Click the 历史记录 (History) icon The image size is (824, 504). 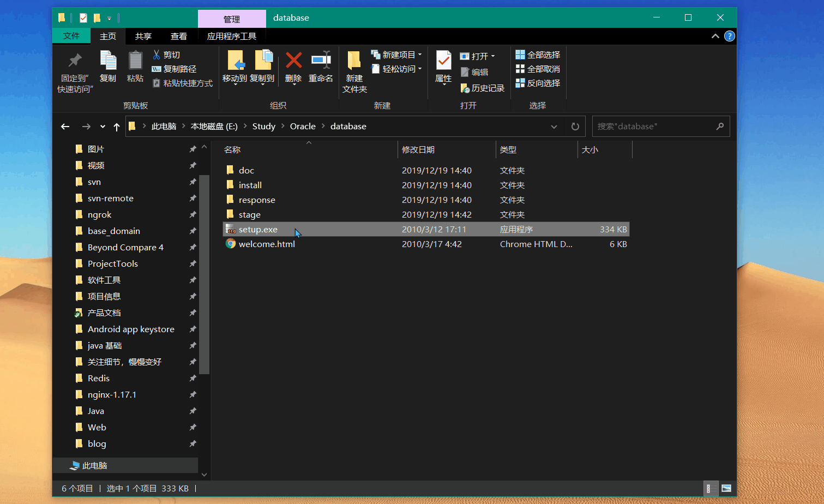pyautogui.click(x=482, y=88)
